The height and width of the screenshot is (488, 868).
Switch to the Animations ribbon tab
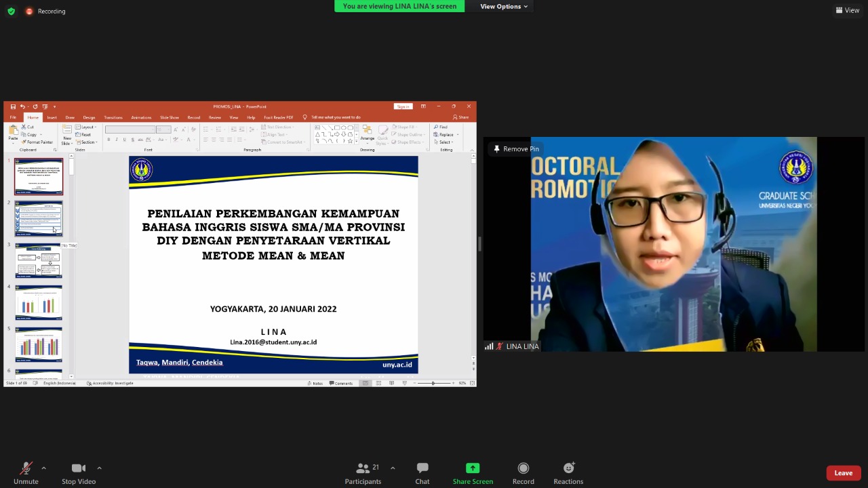pyautogui.click(x=141, y=117)
